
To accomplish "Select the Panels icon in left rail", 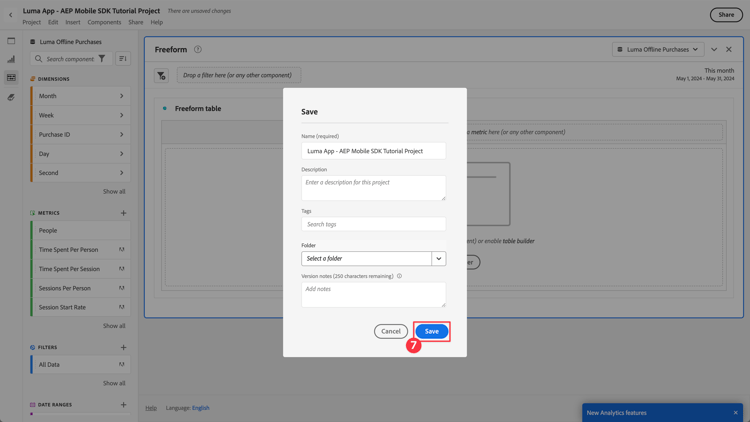I will click(x=11, y=41).
